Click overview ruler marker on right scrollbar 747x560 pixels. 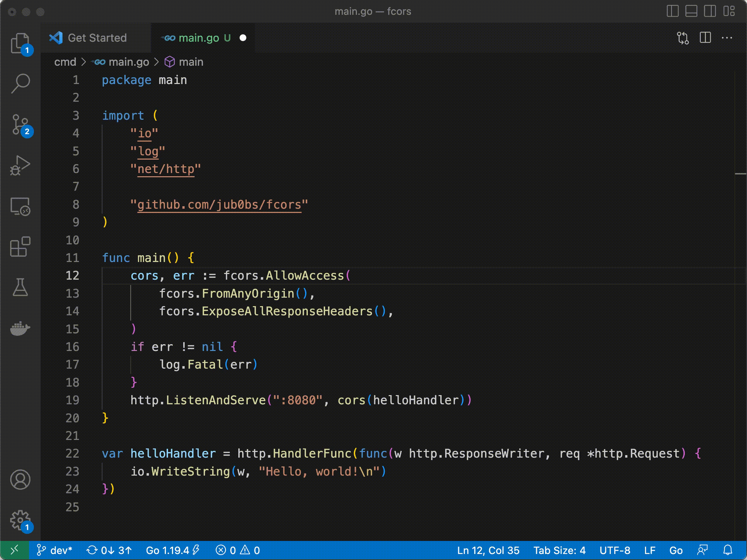(740, 174)
